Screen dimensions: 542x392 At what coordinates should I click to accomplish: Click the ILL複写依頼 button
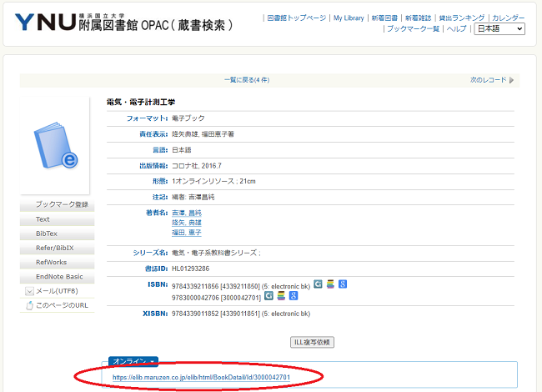point(312,342)
